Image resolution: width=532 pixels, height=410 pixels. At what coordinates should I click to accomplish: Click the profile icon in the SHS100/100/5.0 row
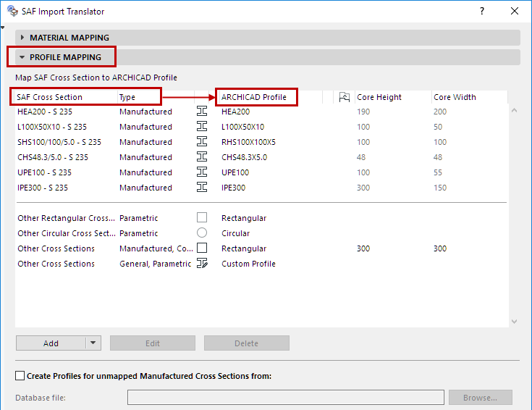click(x=202, y=142)
